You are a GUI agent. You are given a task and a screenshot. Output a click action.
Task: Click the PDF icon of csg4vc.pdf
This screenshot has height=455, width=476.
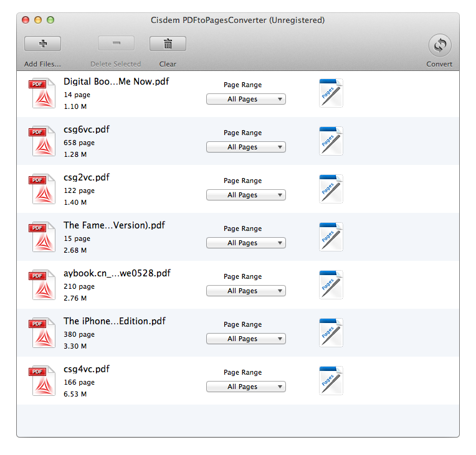pos(42,381)
